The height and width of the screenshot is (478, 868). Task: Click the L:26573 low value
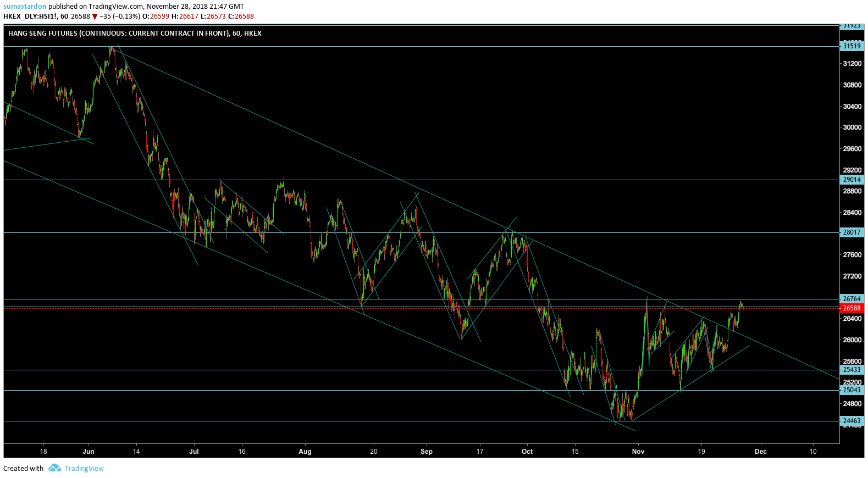pos(213,16)
